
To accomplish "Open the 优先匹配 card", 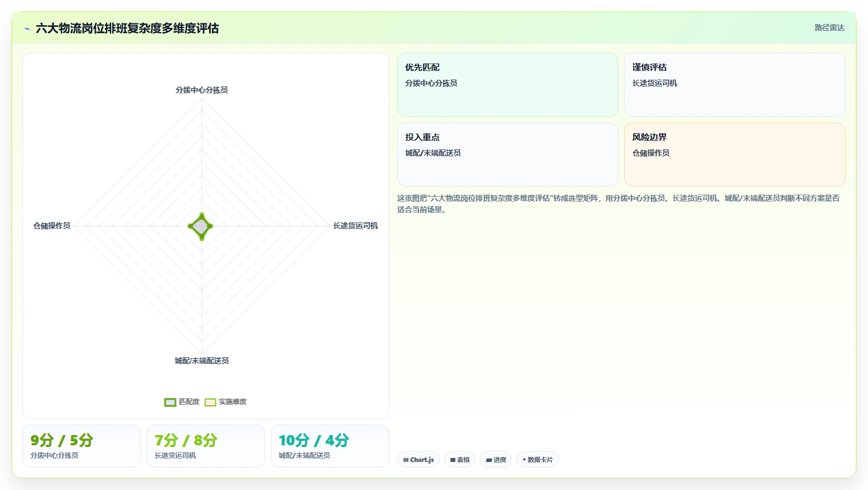I will pos(508,85).
